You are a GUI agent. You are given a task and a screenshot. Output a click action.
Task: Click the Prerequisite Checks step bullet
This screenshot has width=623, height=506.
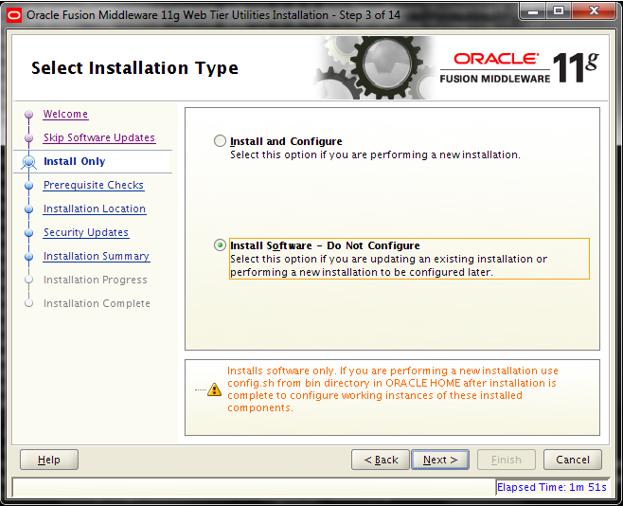(x=29, y=185)
